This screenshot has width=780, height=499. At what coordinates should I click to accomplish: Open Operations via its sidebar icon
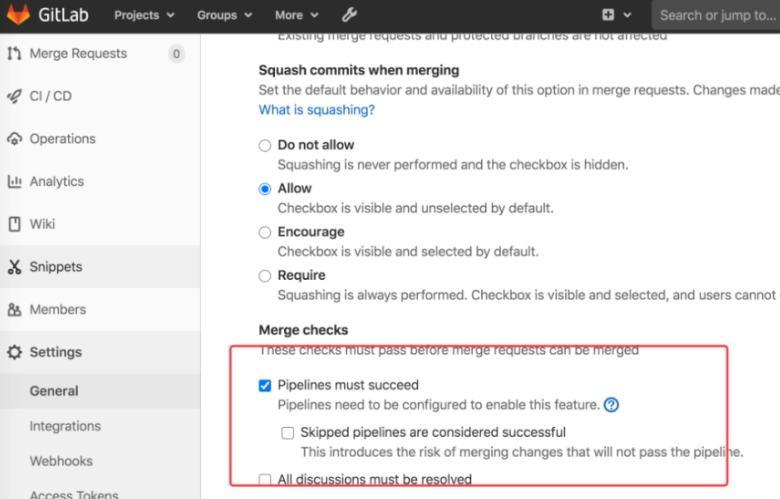[x=14, y=139]
